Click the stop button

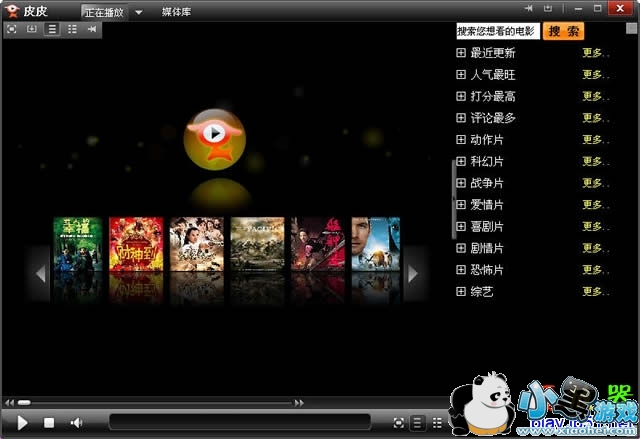(49, 423)
